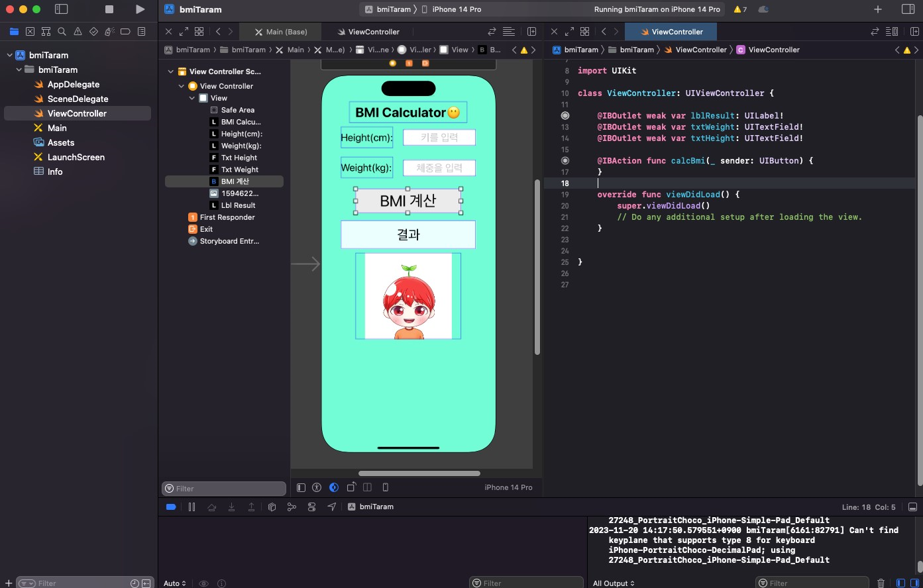This screenshot has width=923, height=588.
Task: Expand the left editor to focus mode
Action: click(x=184, y=31)
